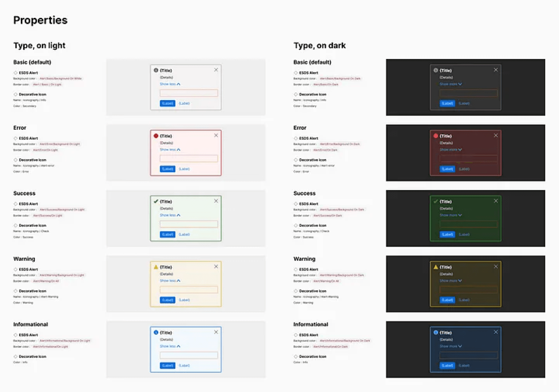Close the Success alert on light background
This screenshot has width=559, height=392.
[x=216, y=201]
